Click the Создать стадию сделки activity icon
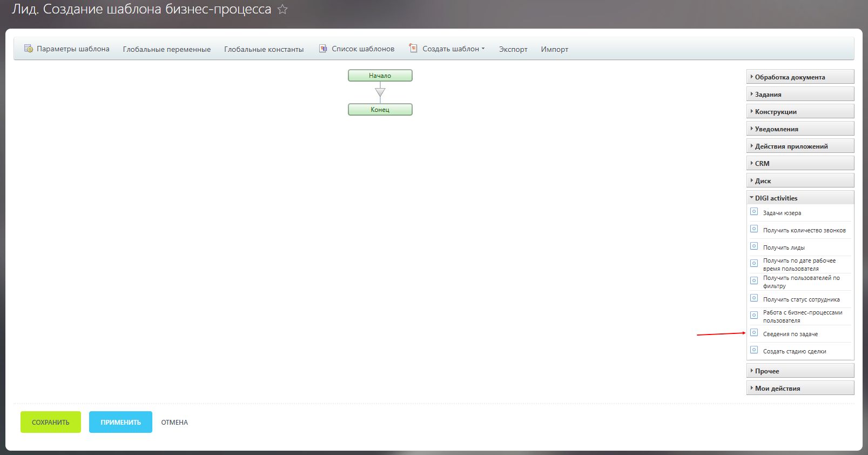868x455 pixels. (754, 350)
